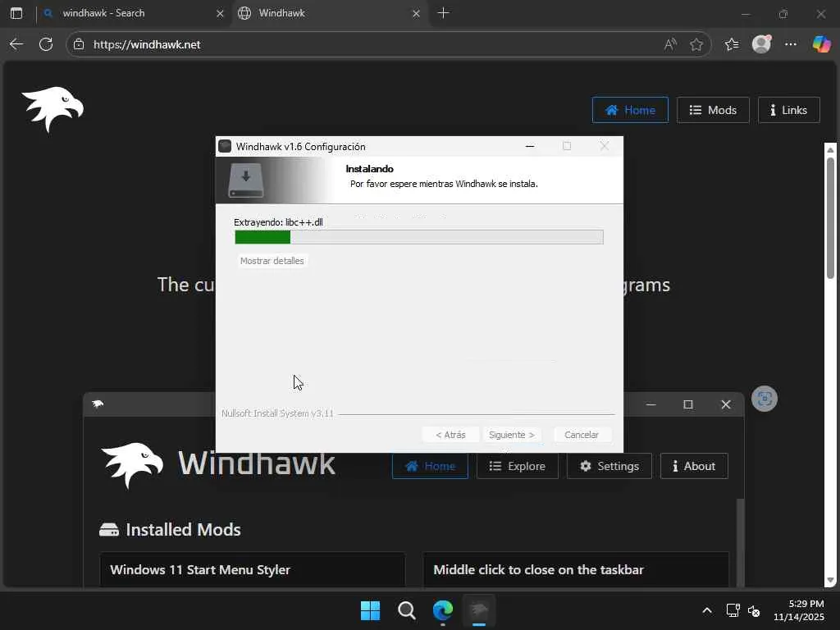Open Middle click to close on taskbar card

576,569
